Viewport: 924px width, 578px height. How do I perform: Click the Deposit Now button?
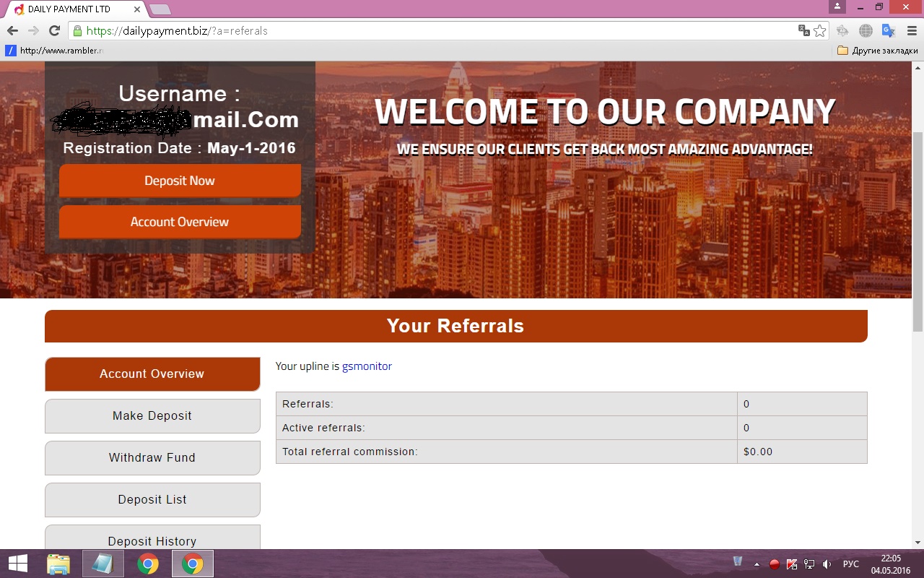(x=180, y=181)
